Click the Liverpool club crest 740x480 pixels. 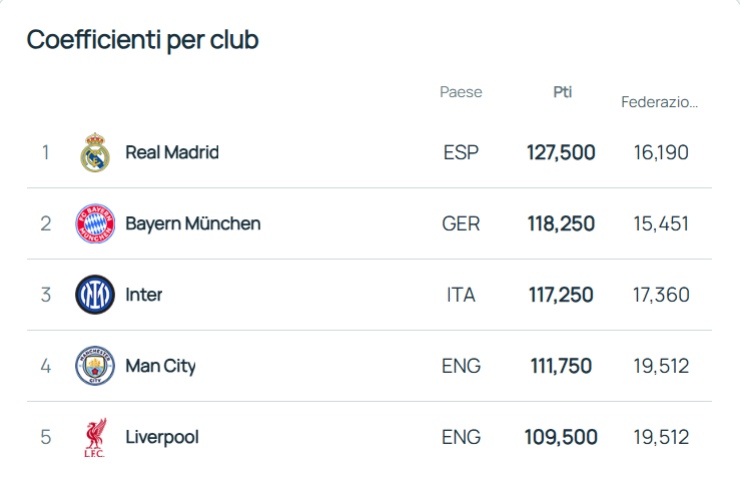[95, 438]
